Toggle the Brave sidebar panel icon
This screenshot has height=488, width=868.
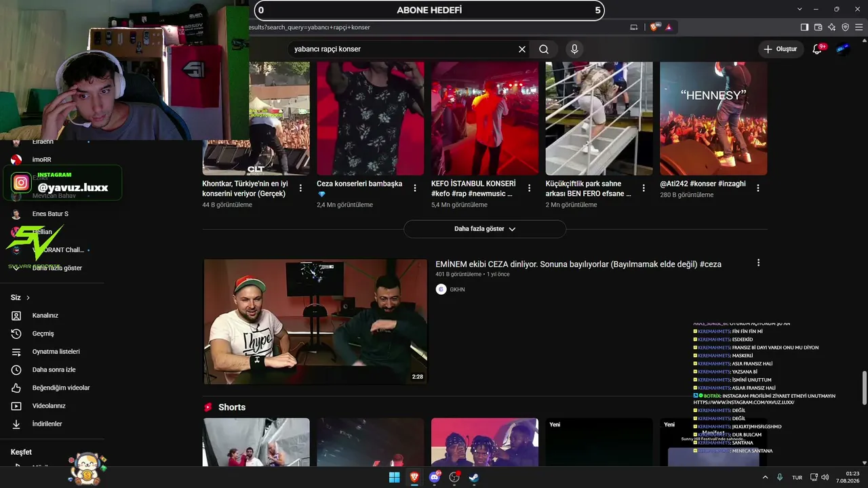point(804,27)
